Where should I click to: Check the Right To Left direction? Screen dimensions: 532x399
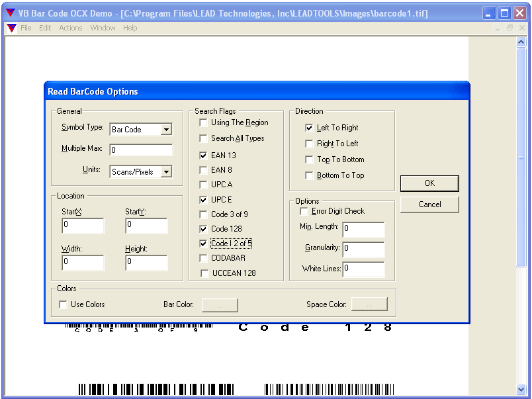310,144
